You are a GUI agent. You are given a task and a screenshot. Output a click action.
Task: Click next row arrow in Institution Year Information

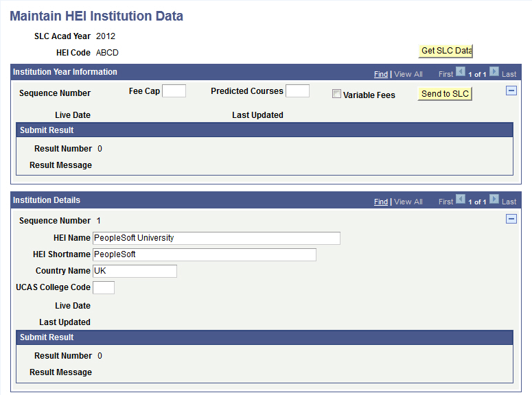(x=494, y=72)
